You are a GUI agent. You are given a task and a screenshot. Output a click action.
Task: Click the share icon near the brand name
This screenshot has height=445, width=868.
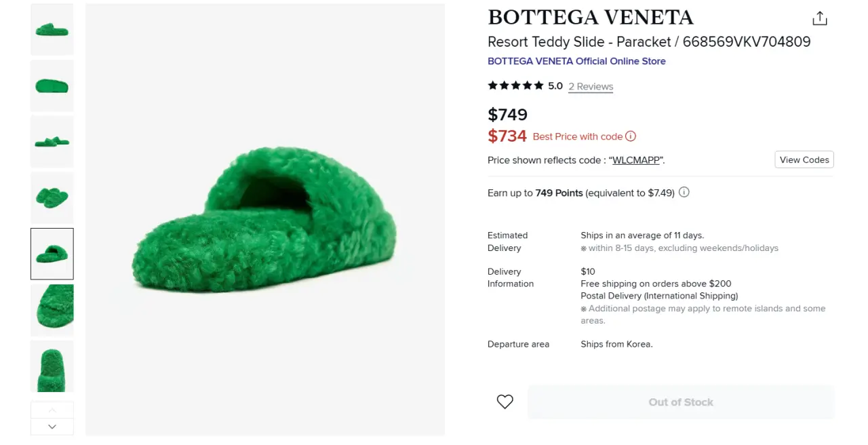click(820, 18)
